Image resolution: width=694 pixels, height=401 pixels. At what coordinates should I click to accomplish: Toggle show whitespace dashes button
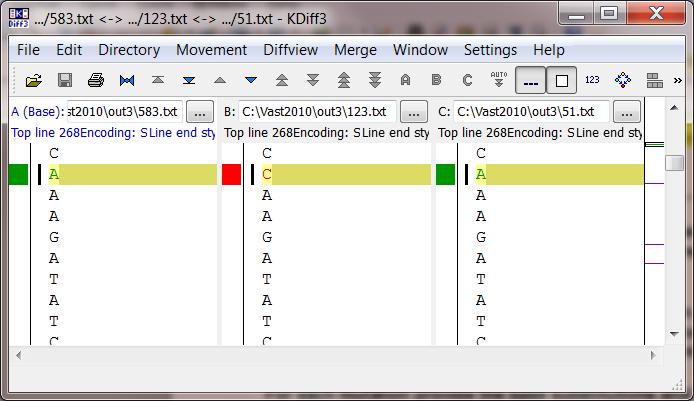(x=530, y=80)
